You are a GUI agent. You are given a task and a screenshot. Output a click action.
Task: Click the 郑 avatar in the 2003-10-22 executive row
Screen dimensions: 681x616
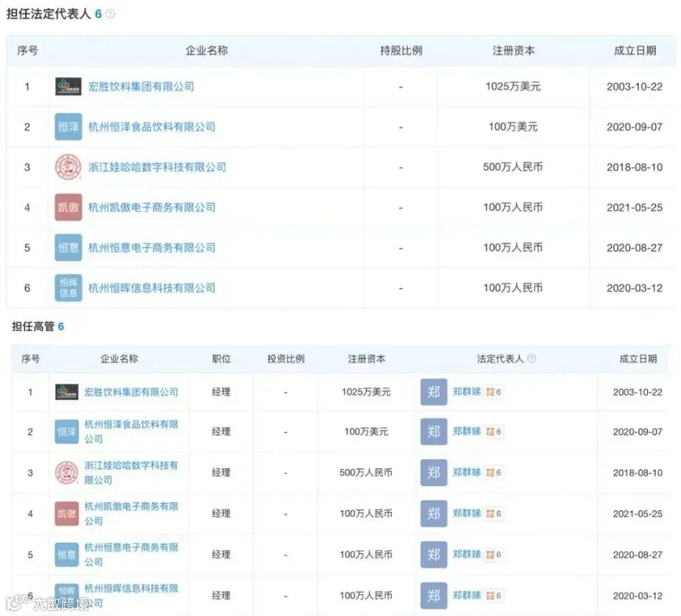click(433, 392)
